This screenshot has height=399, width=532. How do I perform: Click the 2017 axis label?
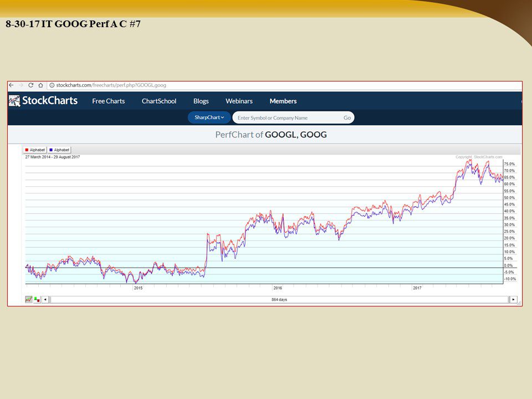(x=417, y=288)
